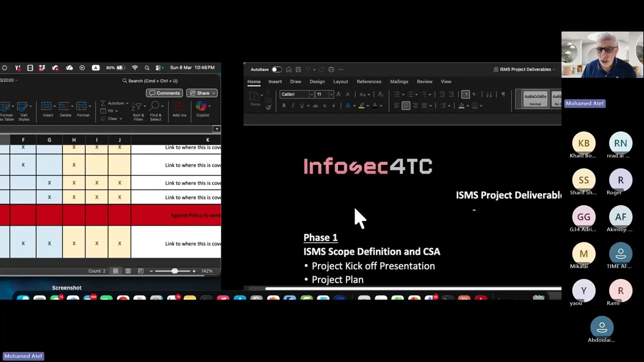
Task: Open the Review tab in Word
Action: coord(425,81)
